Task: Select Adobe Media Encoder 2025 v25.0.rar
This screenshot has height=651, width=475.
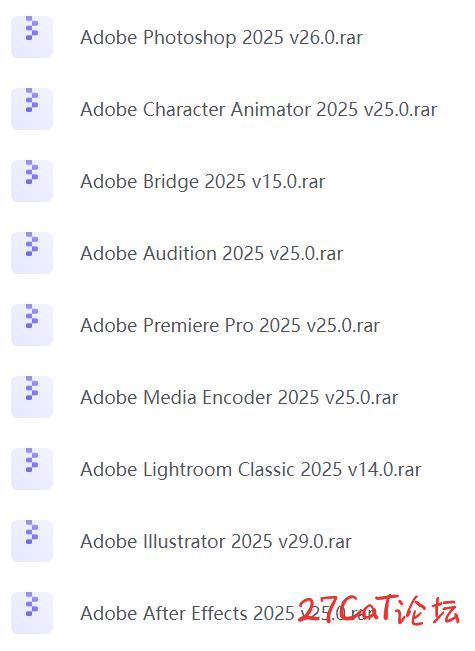Action: [x=239, y=397]
